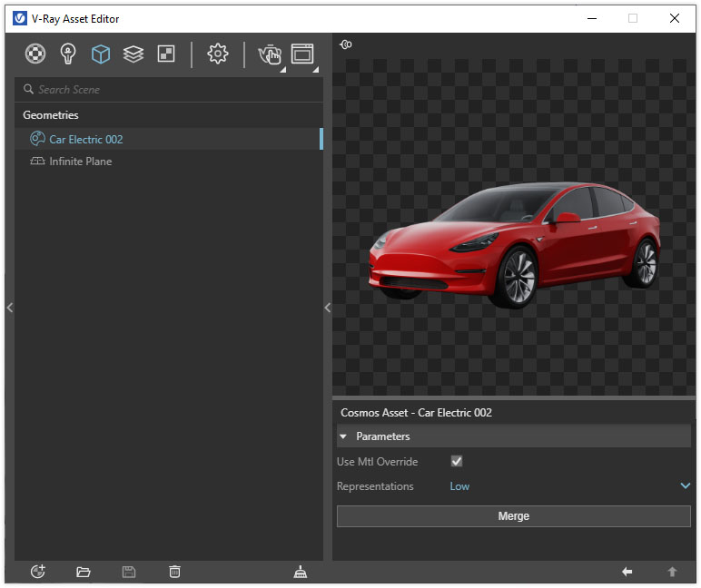This screenshot has width=701, height=588.
Task: Click in the Search Scene field
Action: [169, 89]
